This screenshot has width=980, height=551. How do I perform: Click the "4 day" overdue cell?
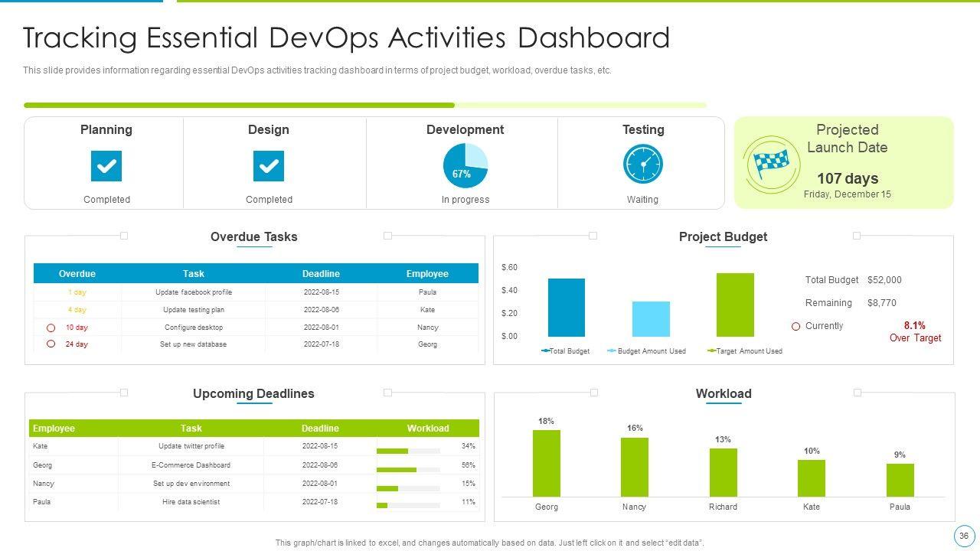point(77,310)
